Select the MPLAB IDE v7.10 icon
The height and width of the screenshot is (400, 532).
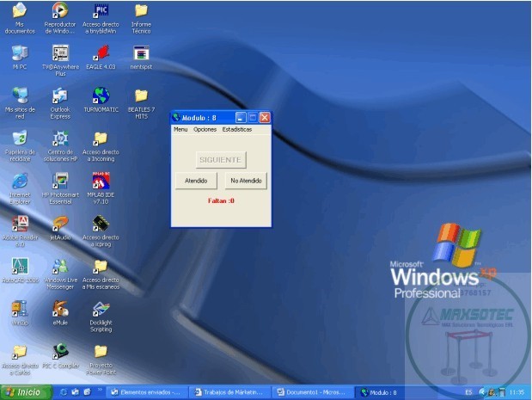coord(101,182)
